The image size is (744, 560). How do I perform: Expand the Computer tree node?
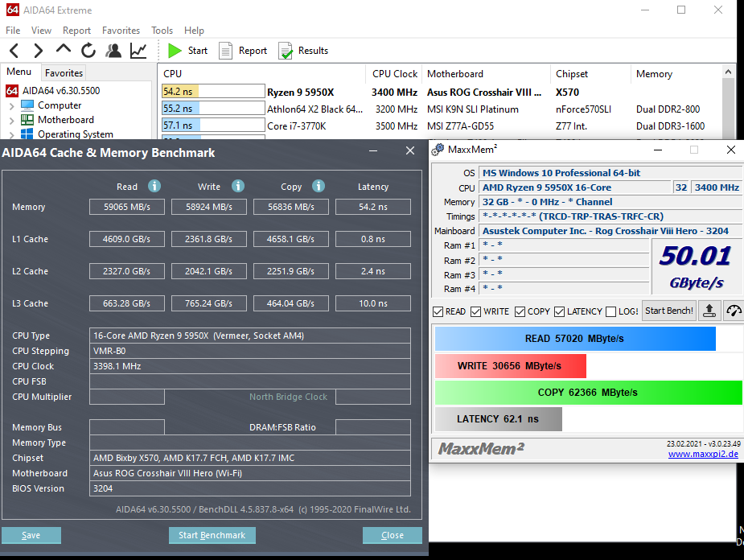[x=12, y=106]
